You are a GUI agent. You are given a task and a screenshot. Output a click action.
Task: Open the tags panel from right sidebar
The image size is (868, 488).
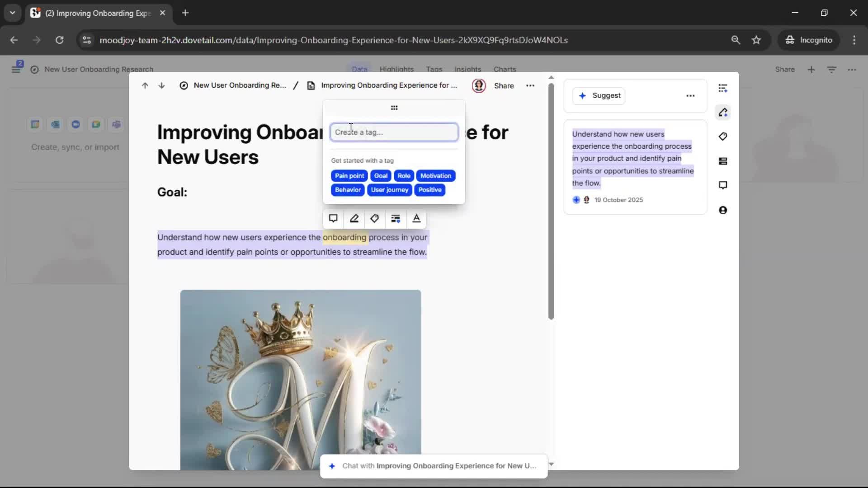(x=723, y=136)
